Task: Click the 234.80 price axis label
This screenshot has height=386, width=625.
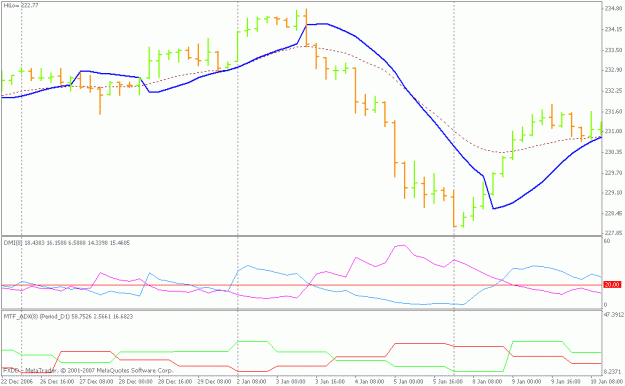Action: point(613,8)
